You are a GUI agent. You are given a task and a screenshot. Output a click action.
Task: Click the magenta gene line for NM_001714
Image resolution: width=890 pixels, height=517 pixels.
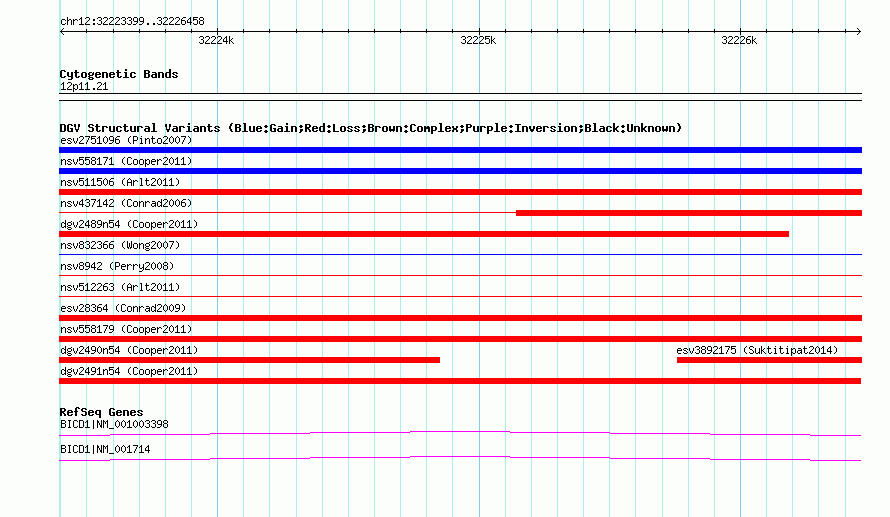[460, 459]
